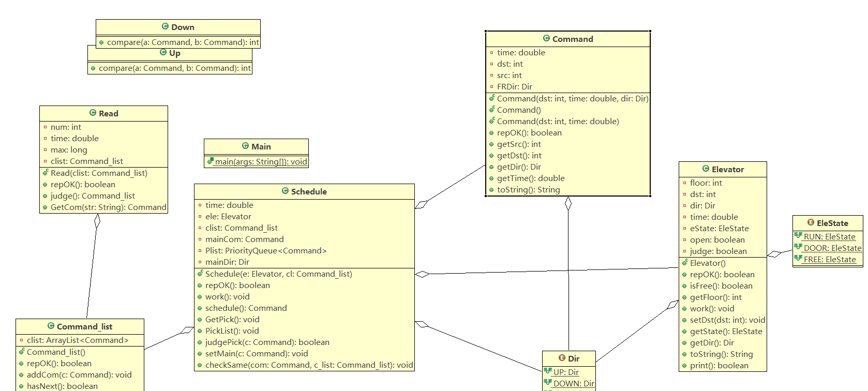Click the class icon beside Command title
868x391 pixels.
[546, 38]
